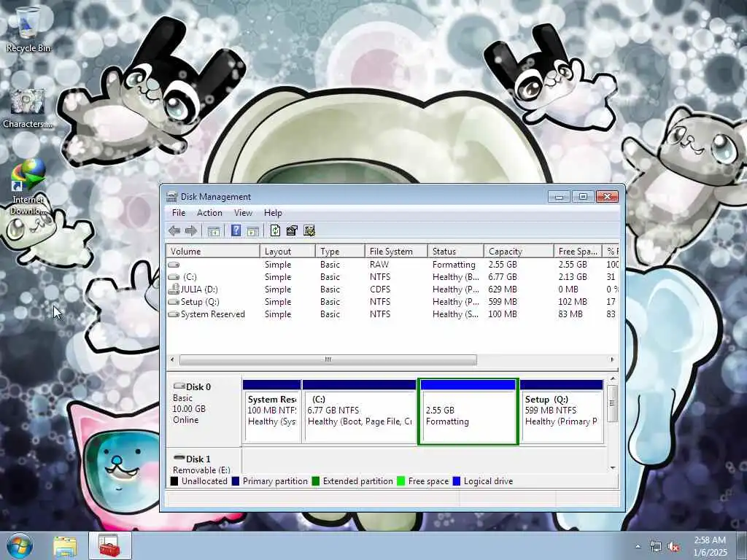Click the '102 MB' free space cell
Image resolution: width=747 pixels, height=560 pixels.
tap(573, 301)
